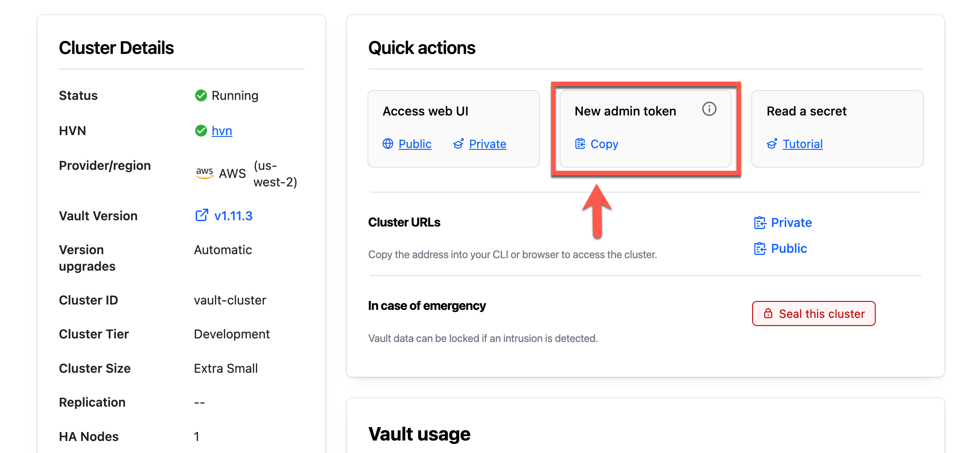Click the clipboard icon next to Copy admin token

[580, 144]
